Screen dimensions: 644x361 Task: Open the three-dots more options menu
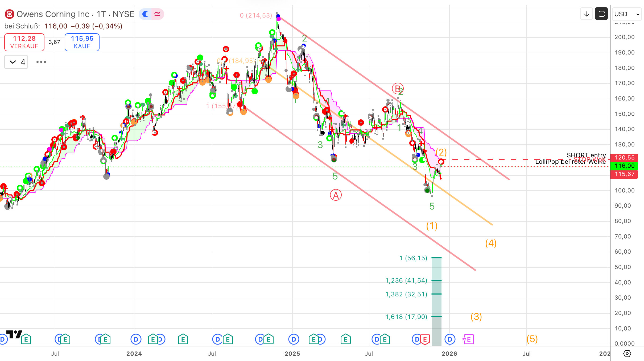(x=41, y=62)
